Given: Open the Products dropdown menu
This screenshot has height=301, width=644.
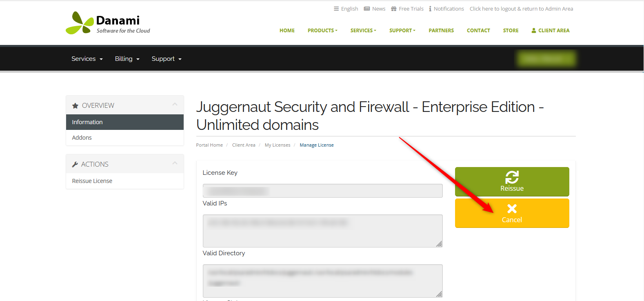Looking at the screenshot, I should (322, 31).
